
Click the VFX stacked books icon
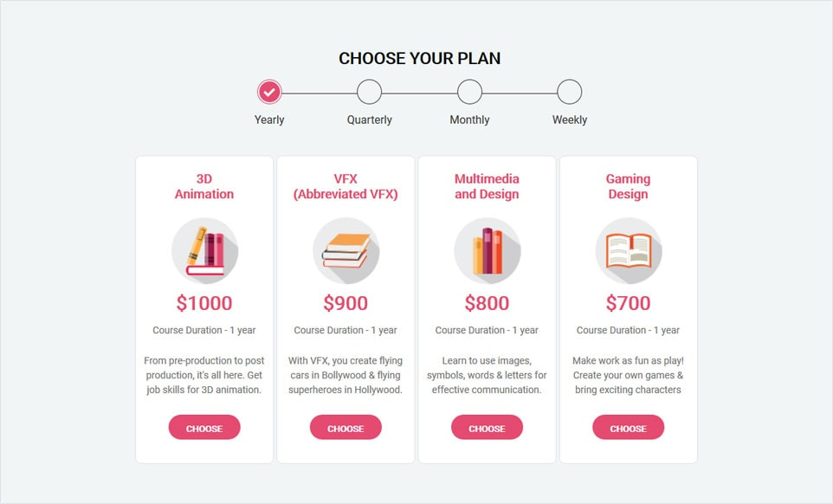pos(345,251)
